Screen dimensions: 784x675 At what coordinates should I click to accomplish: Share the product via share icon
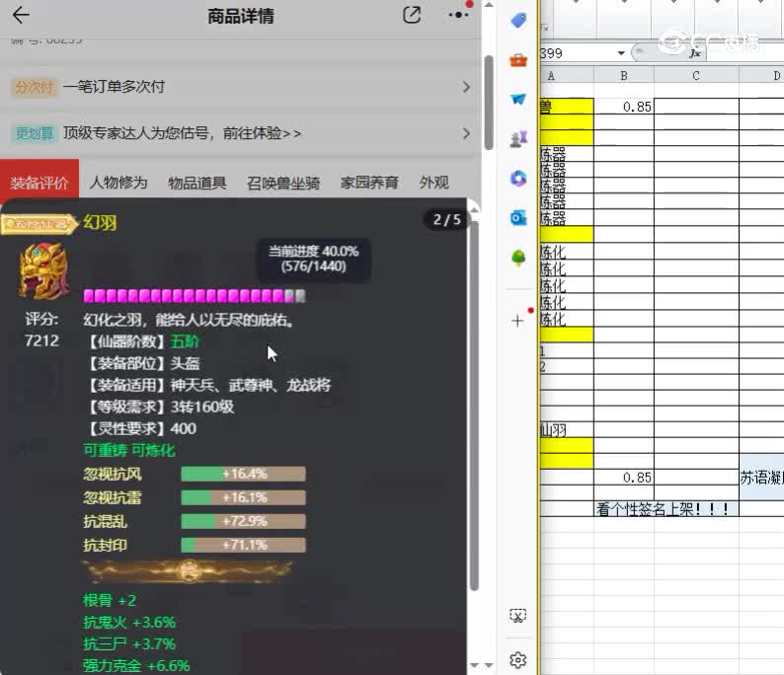(412, 15)
